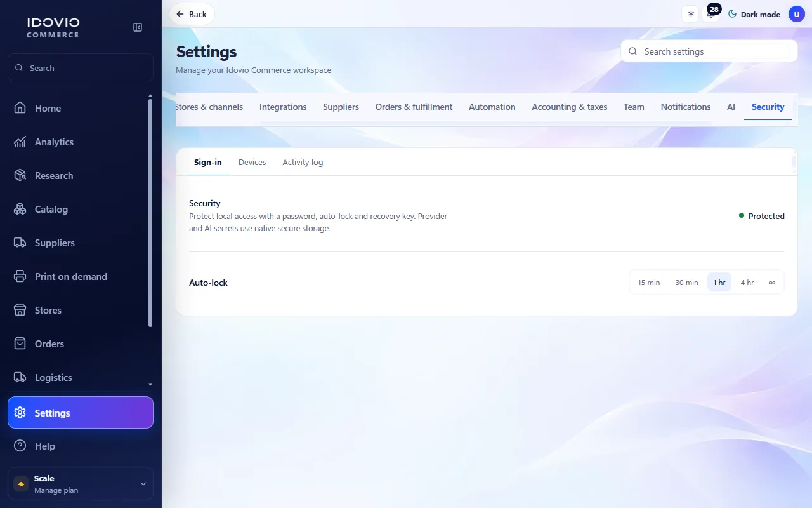The width and height of the screenshot is (812, 508).
Task: Switch to Orders & fulfillment tab
Action: (x=414, y=107)
